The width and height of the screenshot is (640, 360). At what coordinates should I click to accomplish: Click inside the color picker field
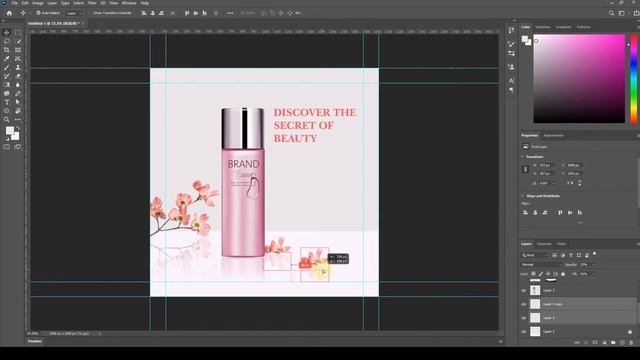pyautogui.click(x=579, y=78)
